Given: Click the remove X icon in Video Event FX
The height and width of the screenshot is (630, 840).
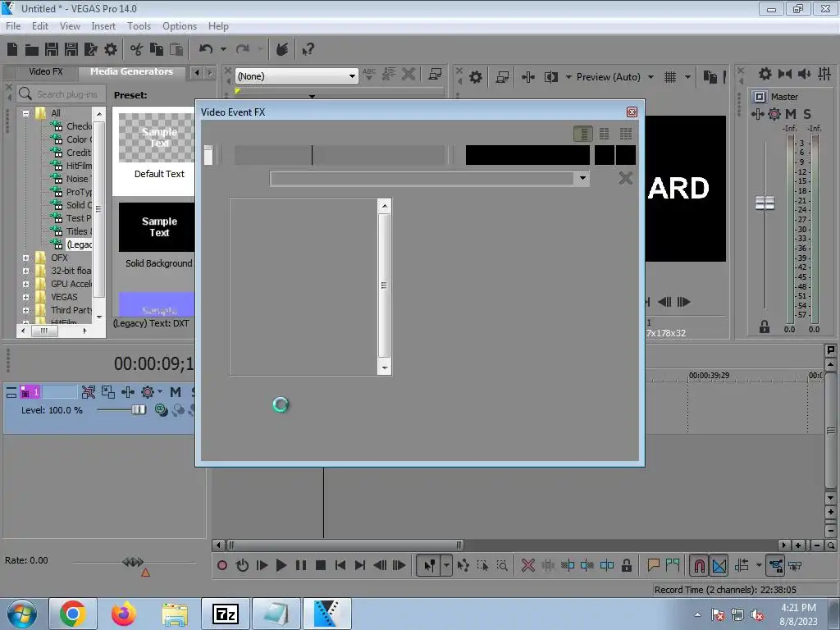Looking at the screenshot, I should point(625,178).
